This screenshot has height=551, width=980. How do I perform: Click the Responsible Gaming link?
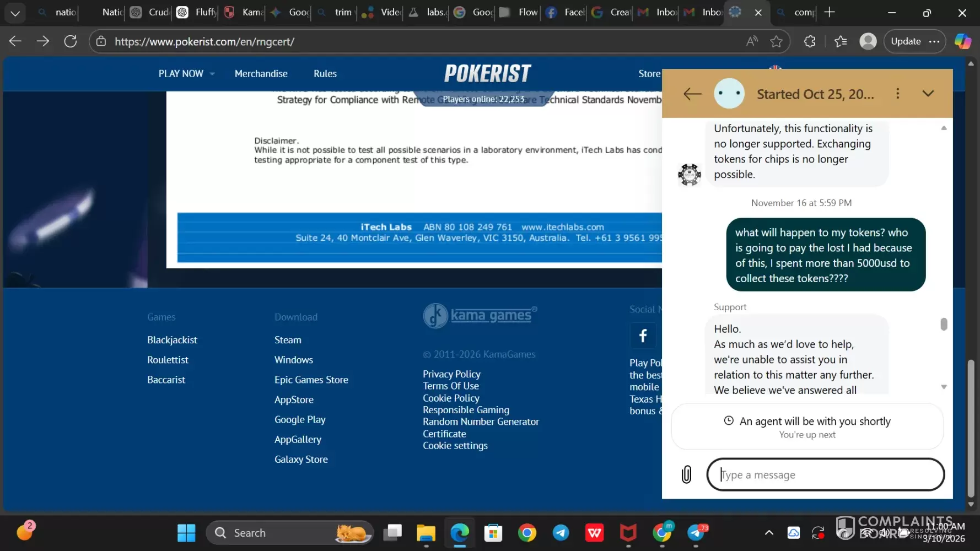[x=466, y=410]
